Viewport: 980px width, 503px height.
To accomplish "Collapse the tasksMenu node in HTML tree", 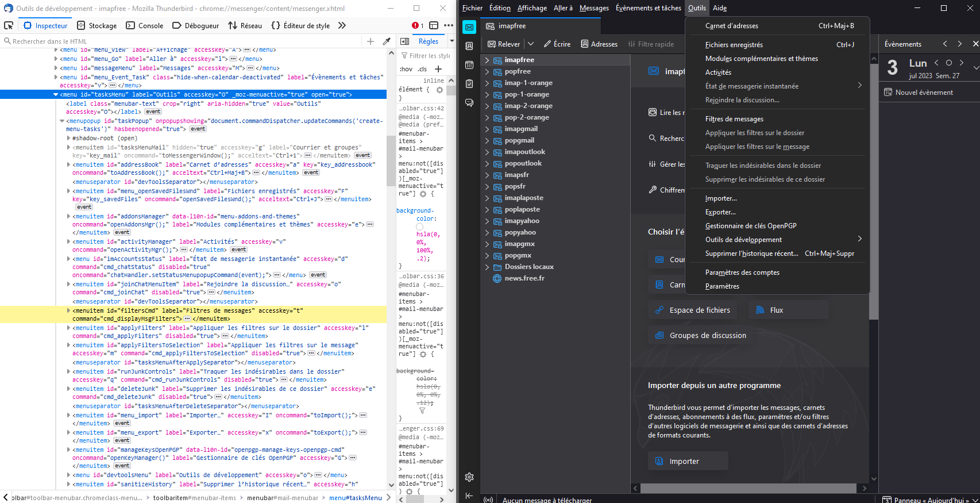I will [56, 94].
